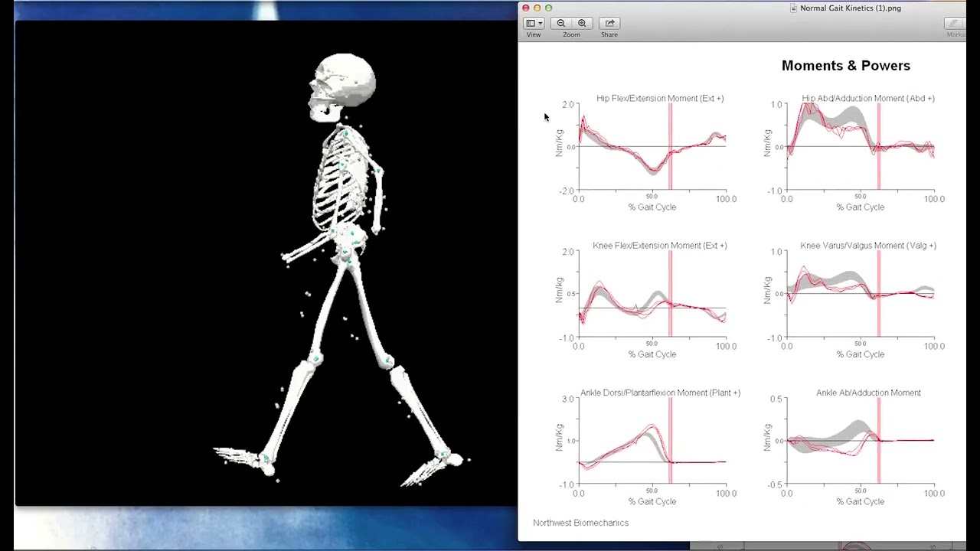Image resolution: width=980 pixels, height=551 pixels.
Task: Click the skeleton skull in the 3D viewer
Action: click(x=343, y=86)
